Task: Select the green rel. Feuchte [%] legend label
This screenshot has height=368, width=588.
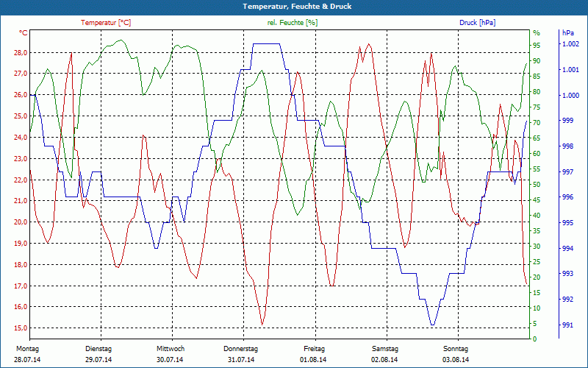Action: [293, 23]
